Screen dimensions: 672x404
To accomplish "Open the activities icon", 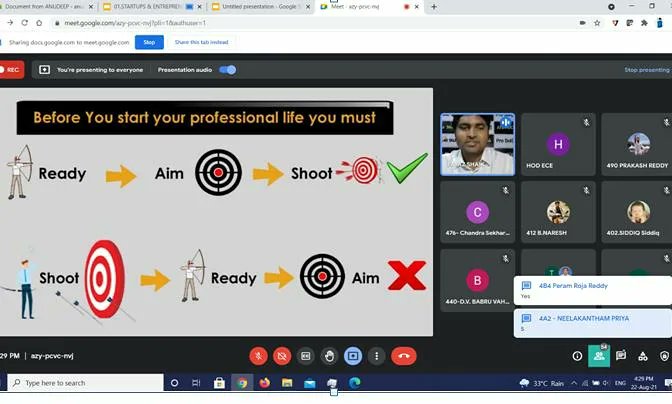I will click(642, 356).
